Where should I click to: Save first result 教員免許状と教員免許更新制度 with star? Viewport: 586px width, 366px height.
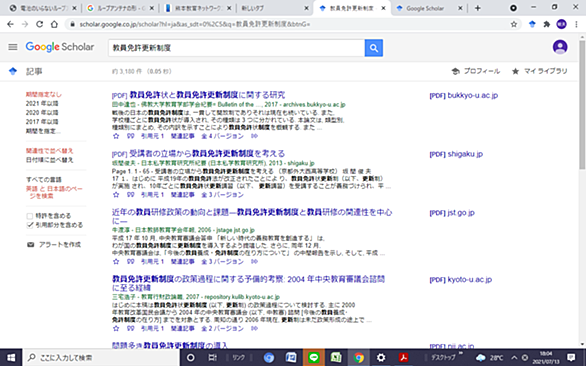pos(116,136)
